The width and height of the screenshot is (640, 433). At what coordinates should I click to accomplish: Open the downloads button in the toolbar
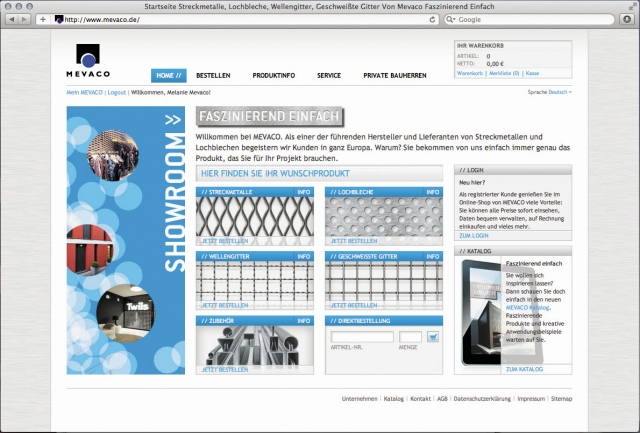point(627,19)
